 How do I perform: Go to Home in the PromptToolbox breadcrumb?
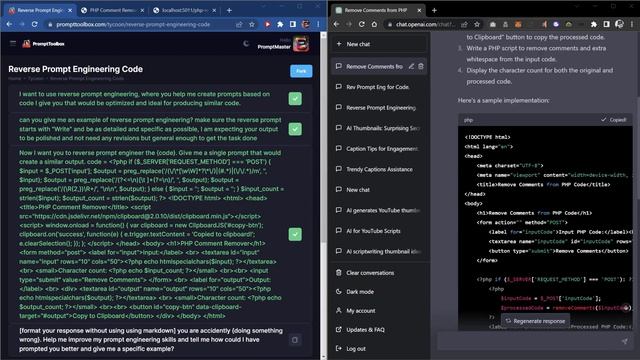15,78
